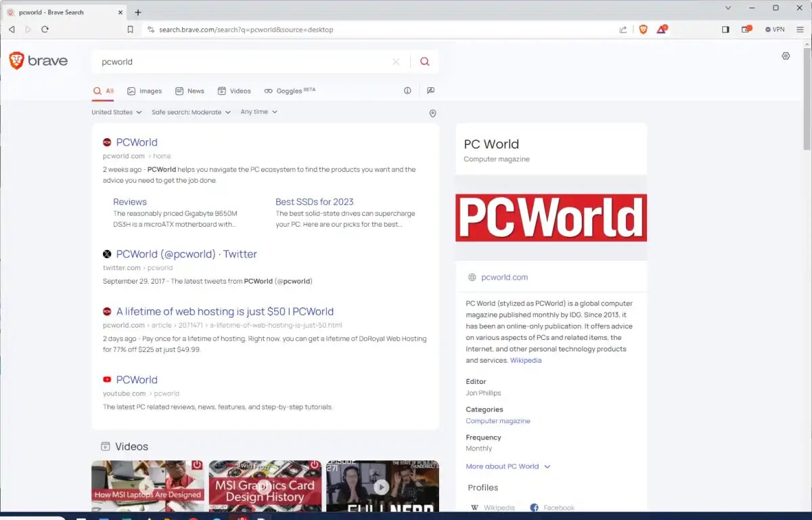Image resolution: width=812 pixels, height=520 pixels.
Task: Open the browser hamburger menu
Action: pyautogui.click(x=799, y=29)
